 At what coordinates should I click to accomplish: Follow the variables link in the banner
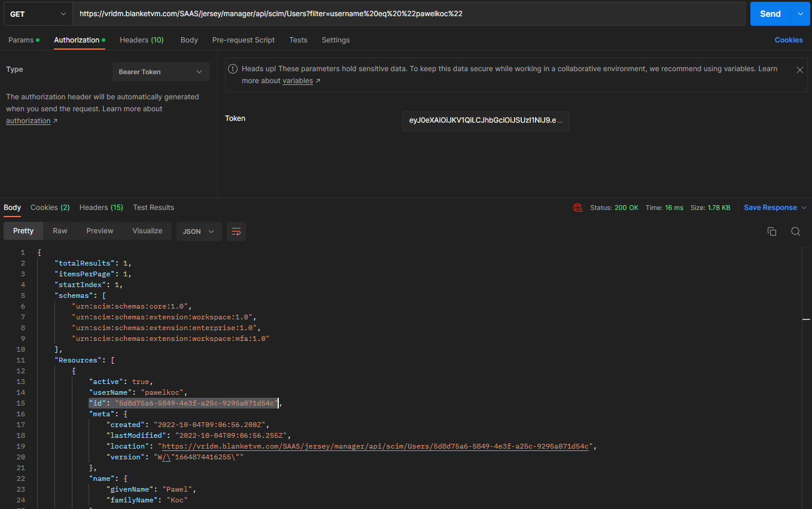click(297, 81)
